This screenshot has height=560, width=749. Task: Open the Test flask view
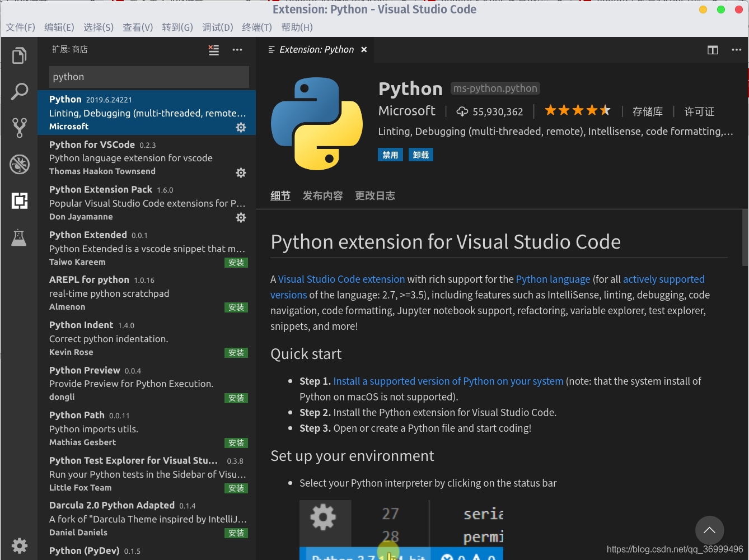point(19,237)
